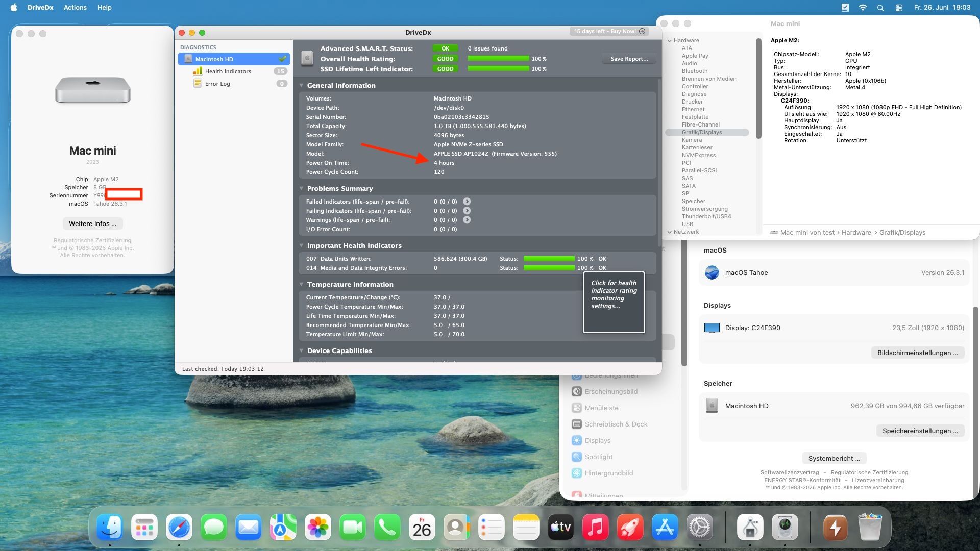The width and height of the screenshot is (980, 551).
Task: Open FaceTime from the Dock
Action: point(353,527)
